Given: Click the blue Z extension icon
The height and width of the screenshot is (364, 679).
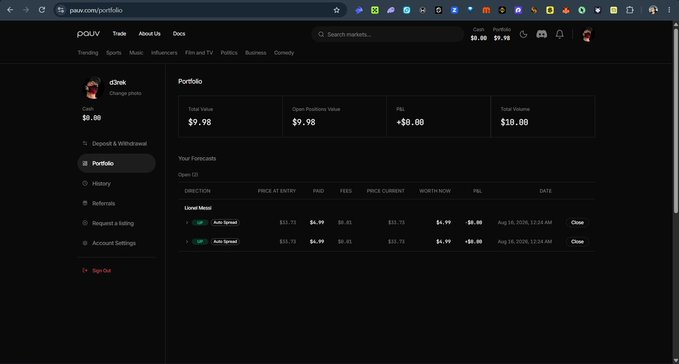Looking at the screenshot, I should [454, 10].
